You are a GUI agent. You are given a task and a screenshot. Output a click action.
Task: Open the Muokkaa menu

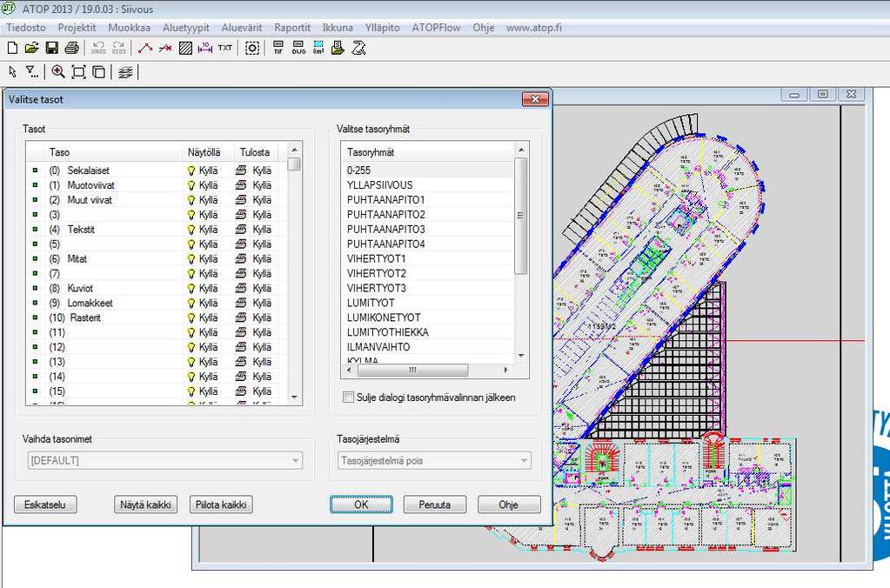pyautogui.click(x=130, y=28)
